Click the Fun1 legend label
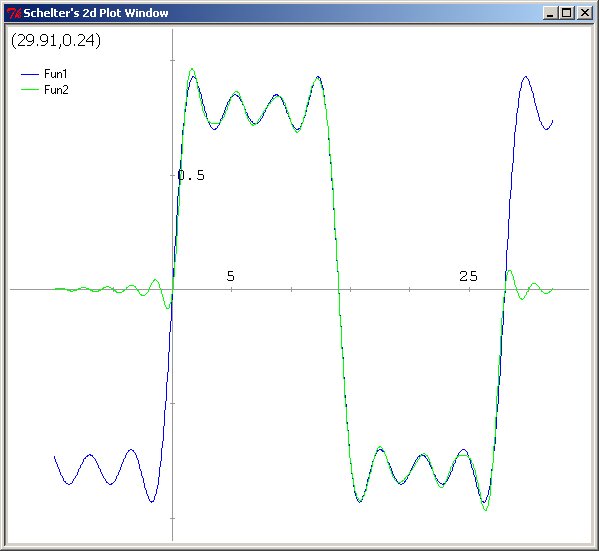 point(55,74)
